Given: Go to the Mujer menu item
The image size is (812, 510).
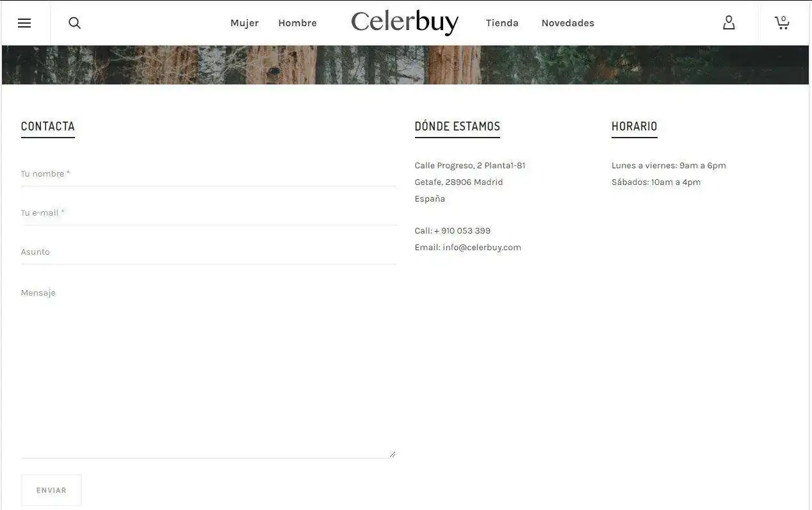Looking at the screenshot, I should (x=244, y=23).
